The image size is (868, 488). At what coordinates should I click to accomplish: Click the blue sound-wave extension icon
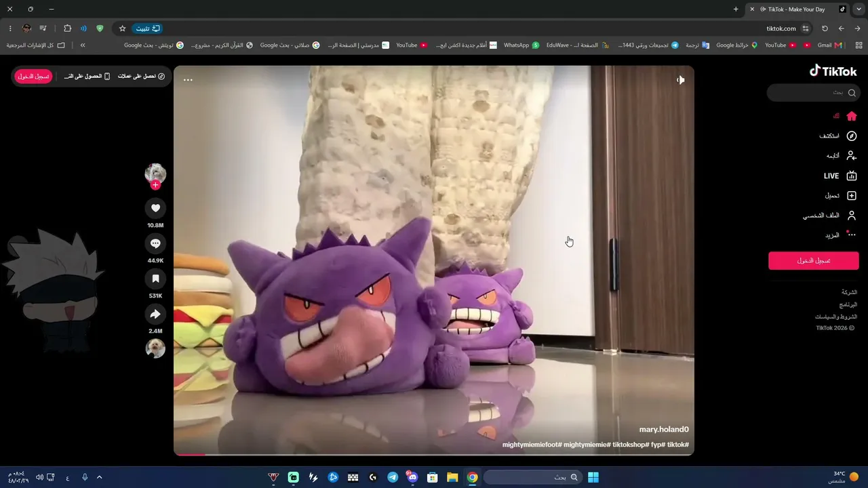83,28
